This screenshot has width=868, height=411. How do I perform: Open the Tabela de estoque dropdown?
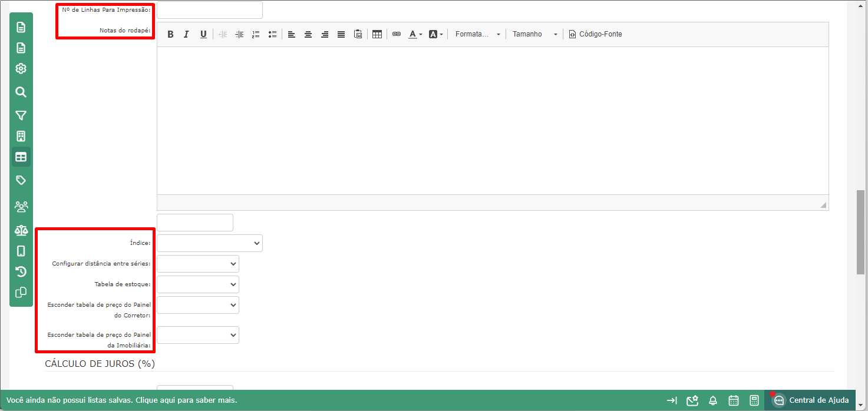point(198,284)
